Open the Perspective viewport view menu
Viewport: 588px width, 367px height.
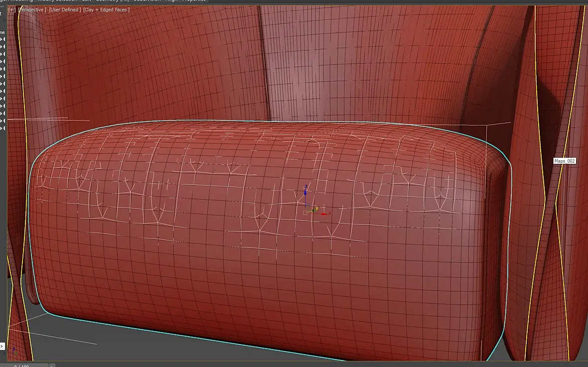click(32, 10)
